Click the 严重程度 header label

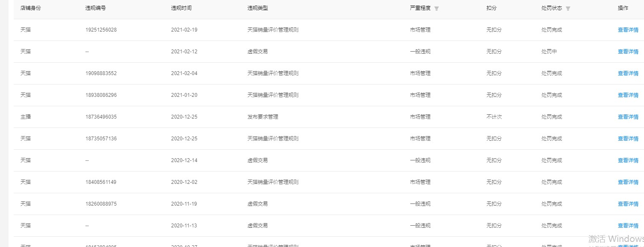(x=420, y=8)
